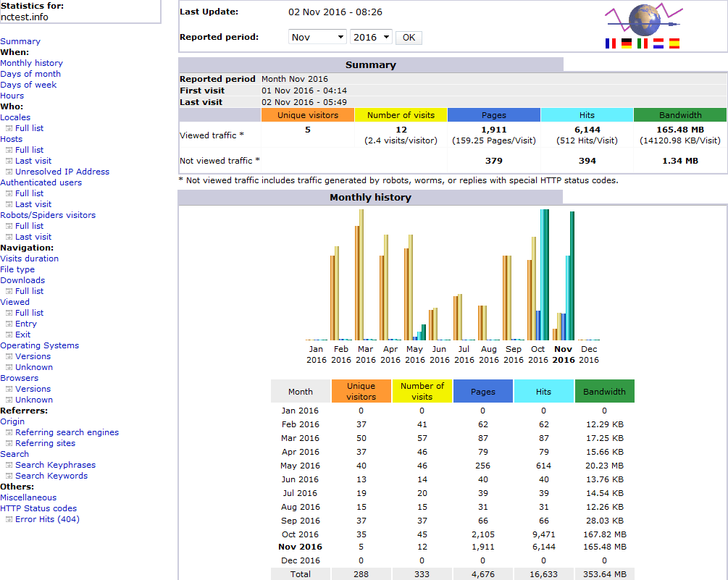
Task: View the Visits duration report
Action: (29, 259)
